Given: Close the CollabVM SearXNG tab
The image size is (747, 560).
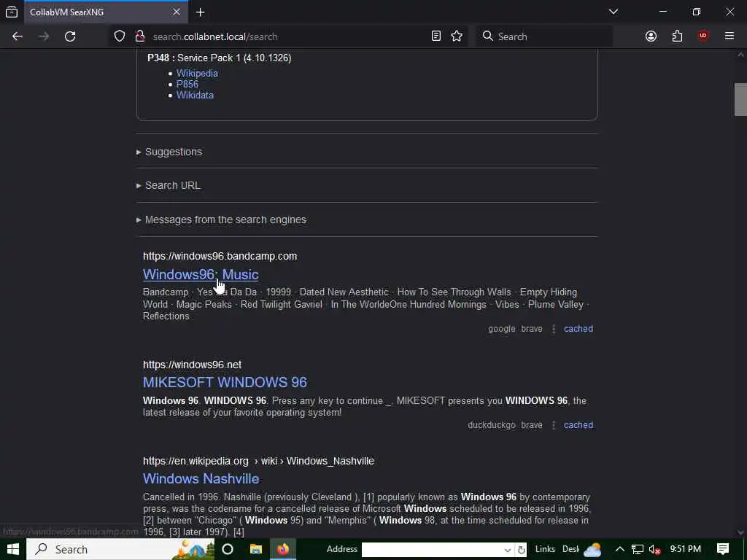Looking at the screenshot, I should (177, 12).
